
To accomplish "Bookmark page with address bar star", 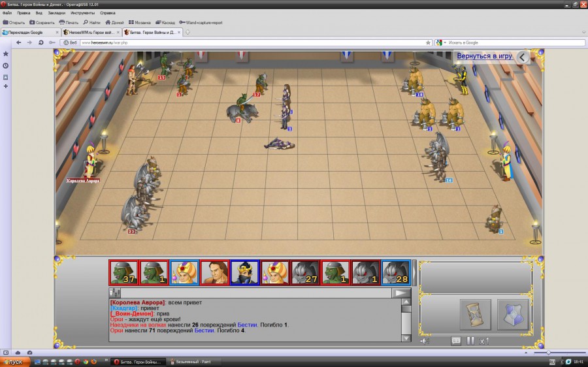I will [428, 42].
